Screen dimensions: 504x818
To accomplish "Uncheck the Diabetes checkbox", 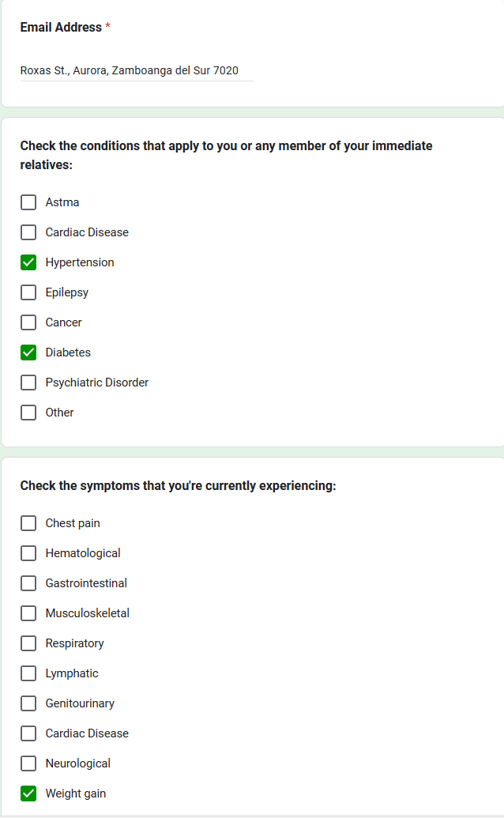I will [x=28, y=352].
